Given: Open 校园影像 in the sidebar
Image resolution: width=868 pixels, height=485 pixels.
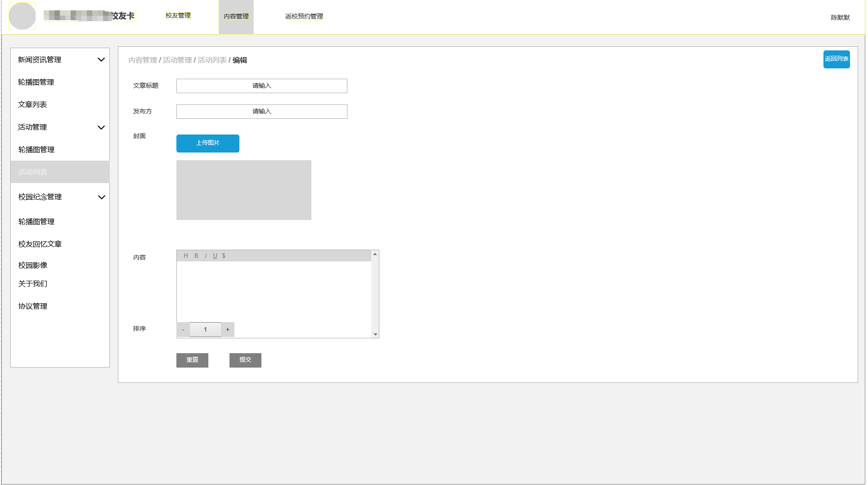Looking at the screenshot, I should coord(33,265).
